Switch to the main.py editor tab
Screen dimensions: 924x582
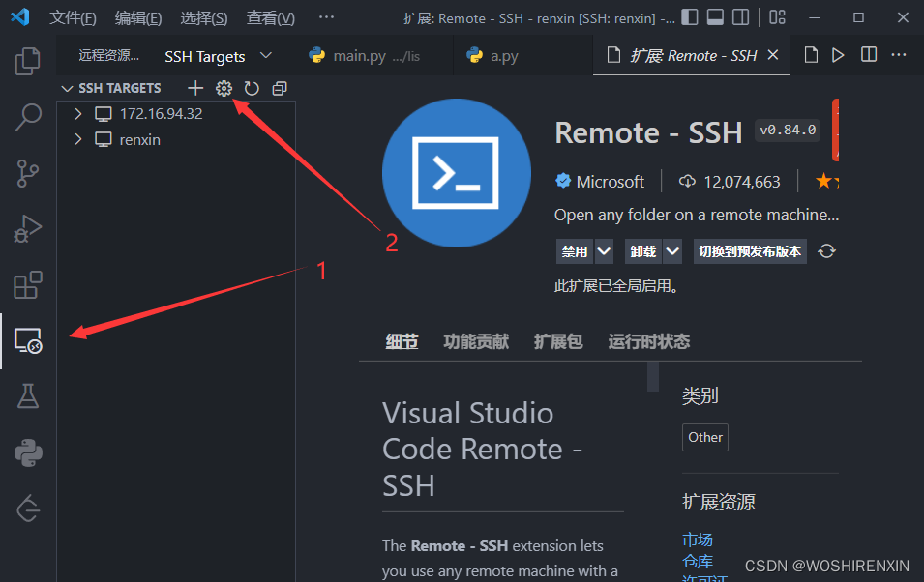click(x=374, y=56)
